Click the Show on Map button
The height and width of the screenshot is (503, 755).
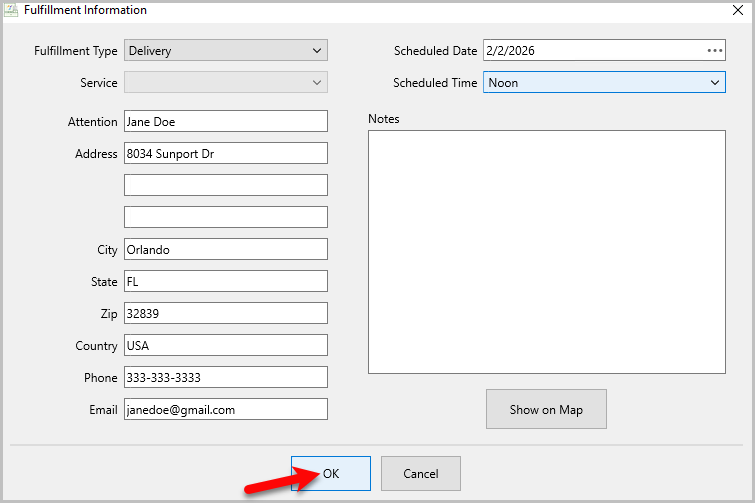(x=546, y=409)
